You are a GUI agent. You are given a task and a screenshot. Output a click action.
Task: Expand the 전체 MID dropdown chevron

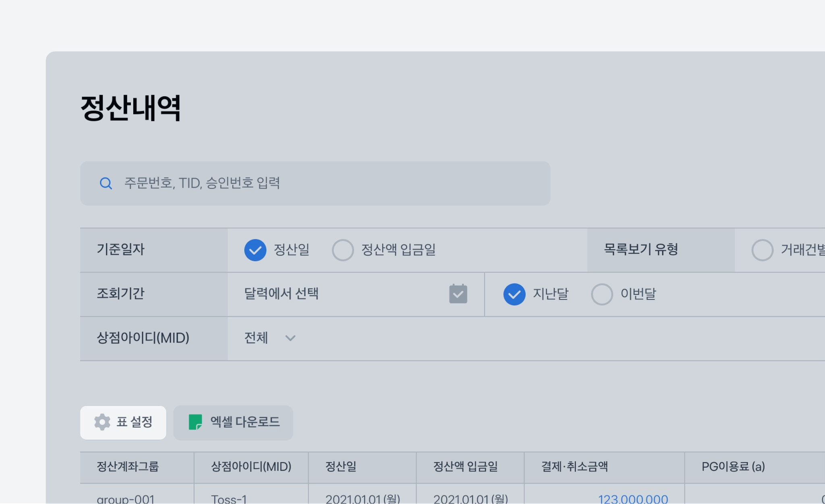[x=290, y=338]
